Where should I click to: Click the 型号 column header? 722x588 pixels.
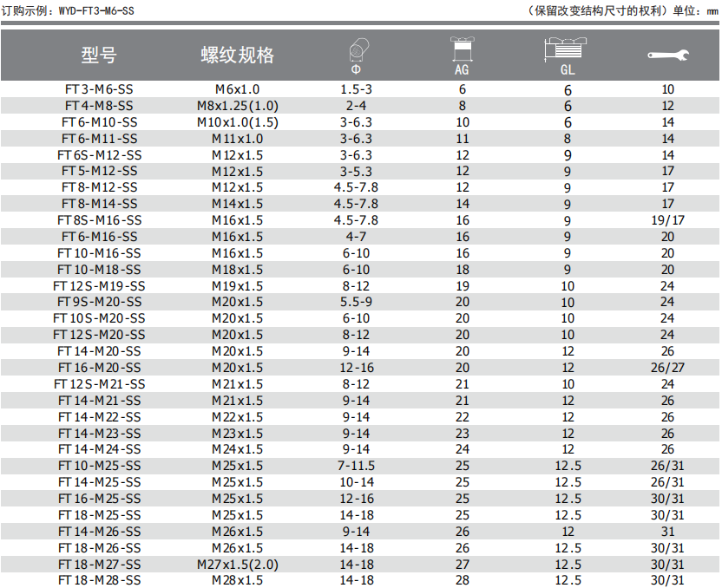pyautogui.click(x=99, y=56)
